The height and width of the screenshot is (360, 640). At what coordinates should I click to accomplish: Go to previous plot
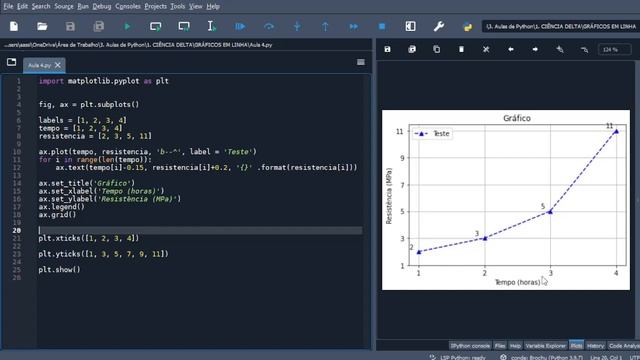(511, 49)
